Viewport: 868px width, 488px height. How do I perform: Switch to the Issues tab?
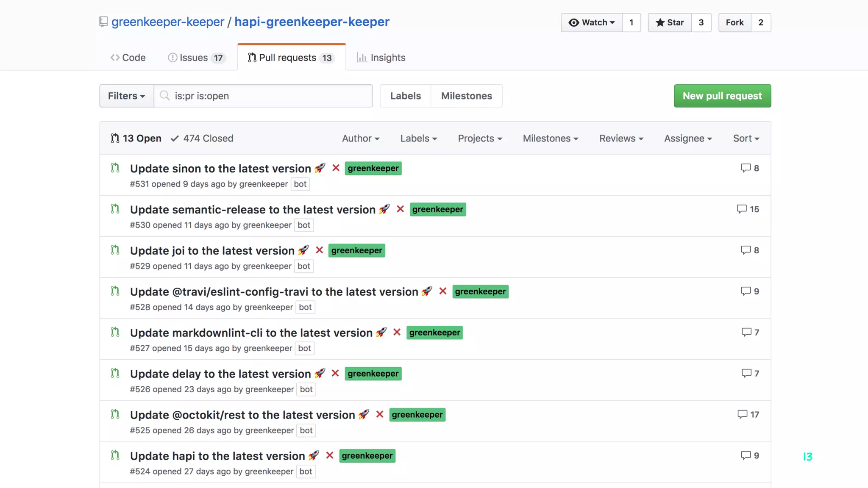tap(196, 58)
